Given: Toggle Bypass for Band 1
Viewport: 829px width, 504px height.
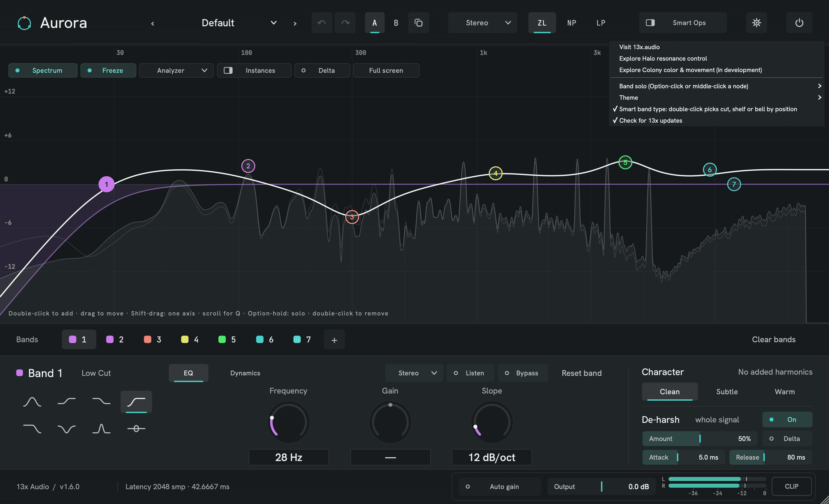Looking at the screenshot, I should click(522, 373).
